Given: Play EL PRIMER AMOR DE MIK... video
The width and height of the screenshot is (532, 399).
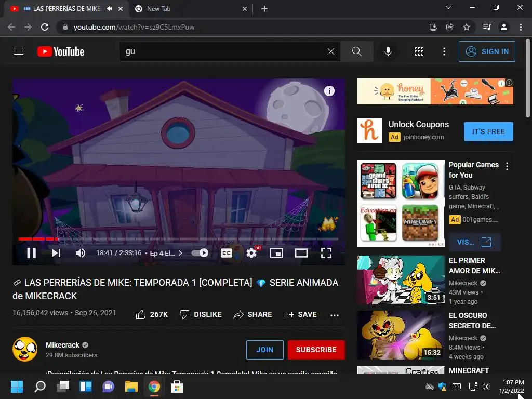Looking at the screenshot, I should (x=401, y=280).
